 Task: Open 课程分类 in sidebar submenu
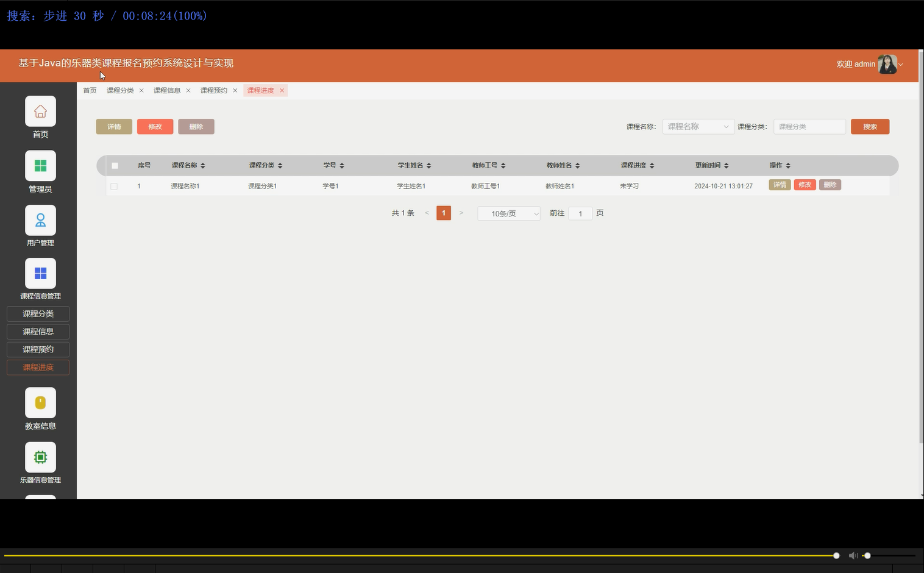[x=38, y=314]
